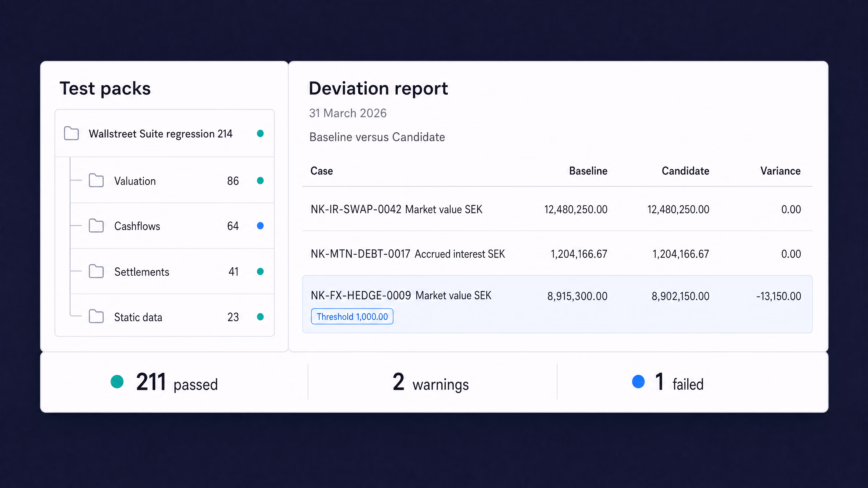Click the Baseline versus Candidate subtitle

pos(377,137)
